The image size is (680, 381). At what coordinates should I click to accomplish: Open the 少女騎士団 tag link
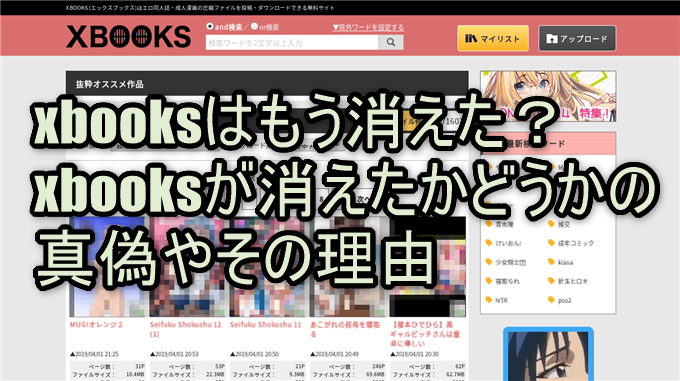coord(510,262)
